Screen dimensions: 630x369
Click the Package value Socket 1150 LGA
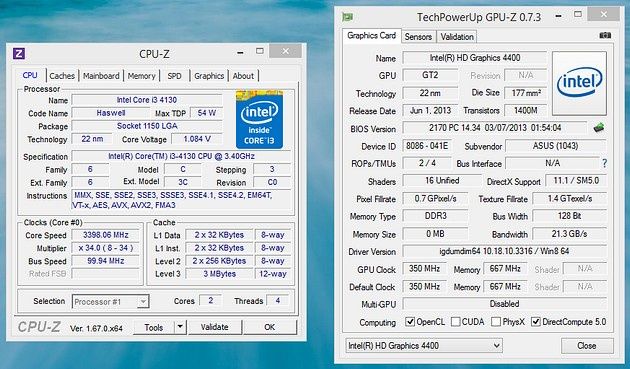coord(147,126)
